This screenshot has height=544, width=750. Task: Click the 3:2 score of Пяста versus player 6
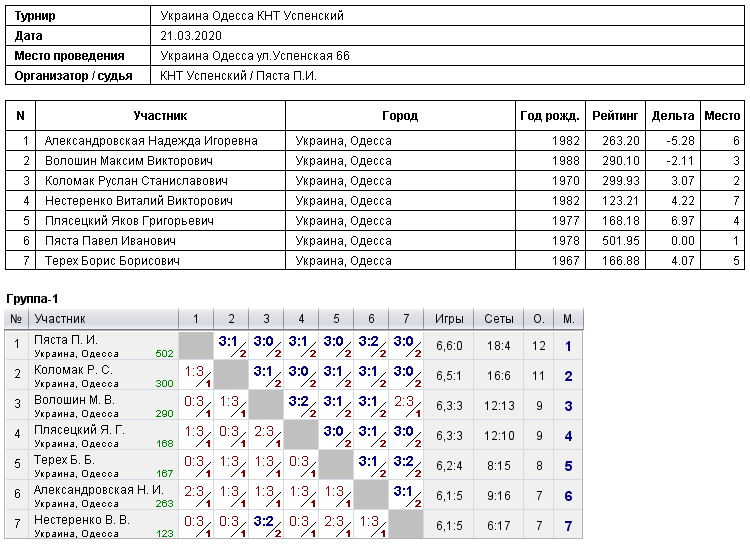(x=371, y=345)
